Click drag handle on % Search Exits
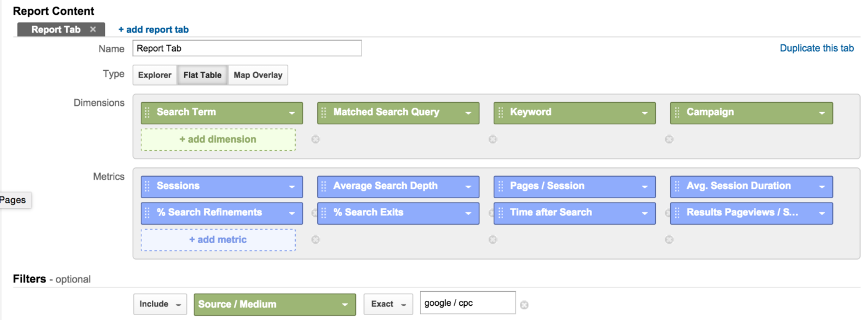Viewport: 868px width, 320px height. pyautogui.click(x=324, y=213)
